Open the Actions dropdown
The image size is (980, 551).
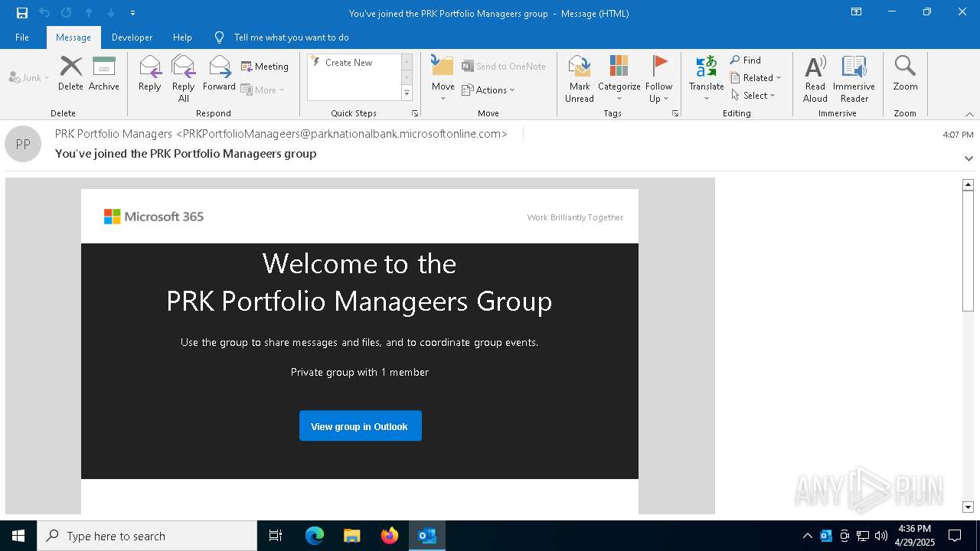click(x=488, y=90)
